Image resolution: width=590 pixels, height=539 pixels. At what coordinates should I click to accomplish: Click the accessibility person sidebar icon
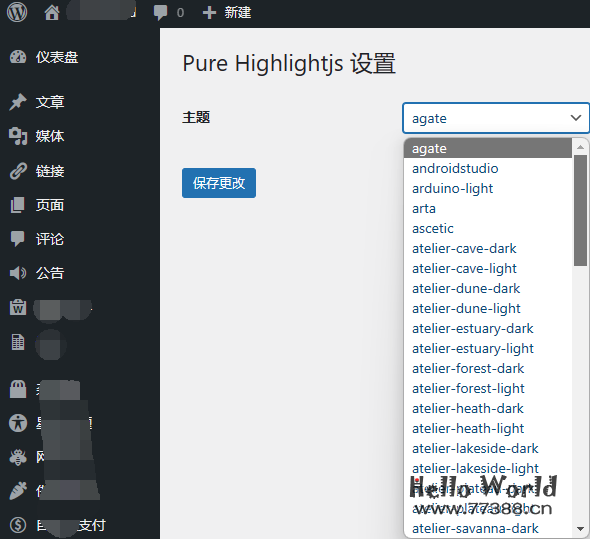click(x=18, y=423)
